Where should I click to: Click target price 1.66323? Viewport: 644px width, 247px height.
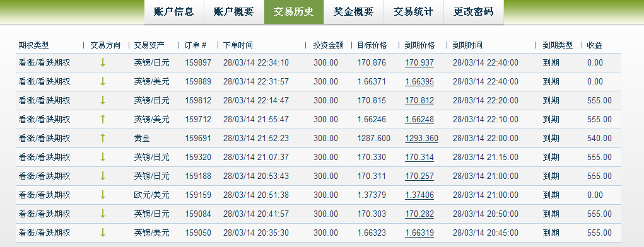pos(372,233)
